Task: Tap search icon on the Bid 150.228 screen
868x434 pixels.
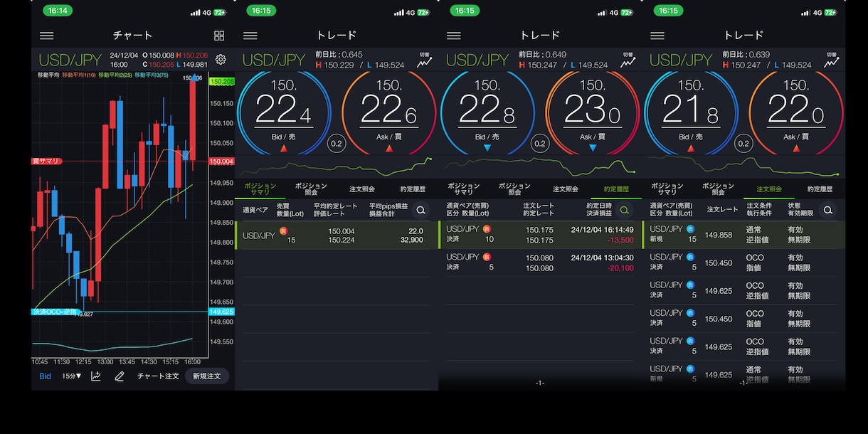Action: click(x=625, y=210)
